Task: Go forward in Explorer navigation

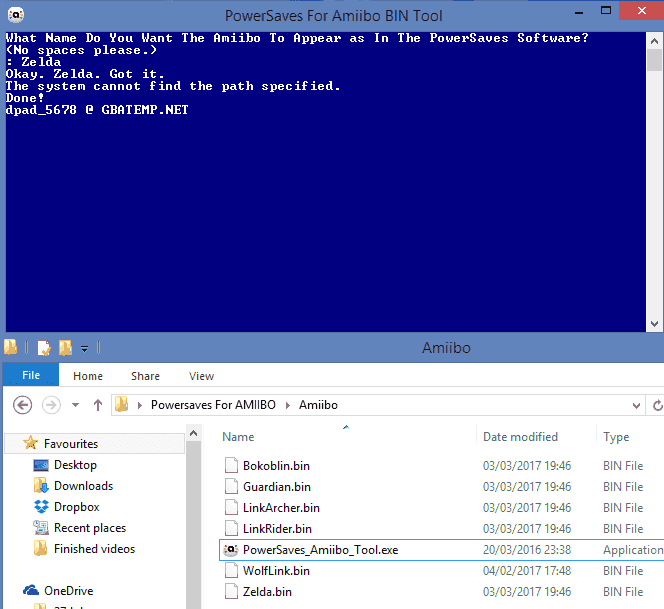Action: [x=51, y=405]
